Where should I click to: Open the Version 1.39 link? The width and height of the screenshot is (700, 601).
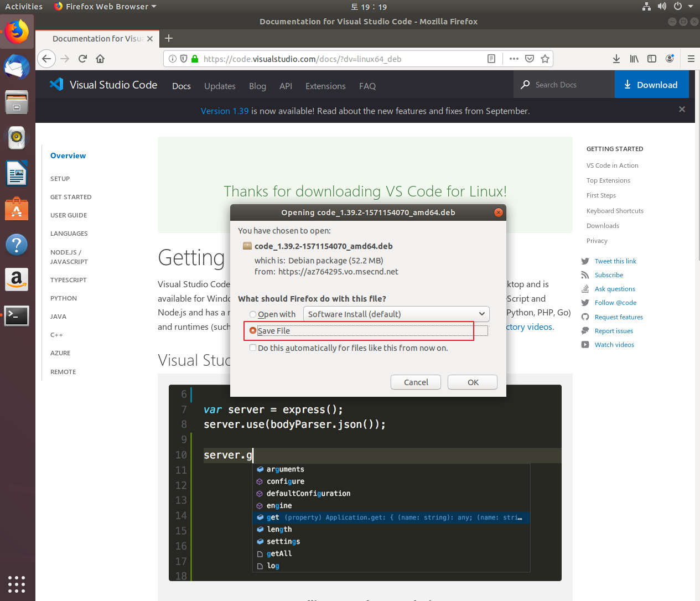225,111
